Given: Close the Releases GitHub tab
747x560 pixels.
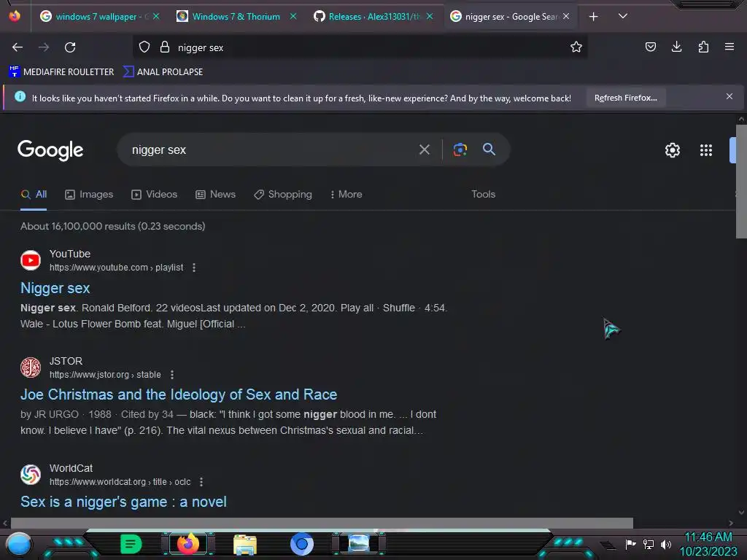Looking at the screenshot, I should pyautogui.click(x=429, y=16).
